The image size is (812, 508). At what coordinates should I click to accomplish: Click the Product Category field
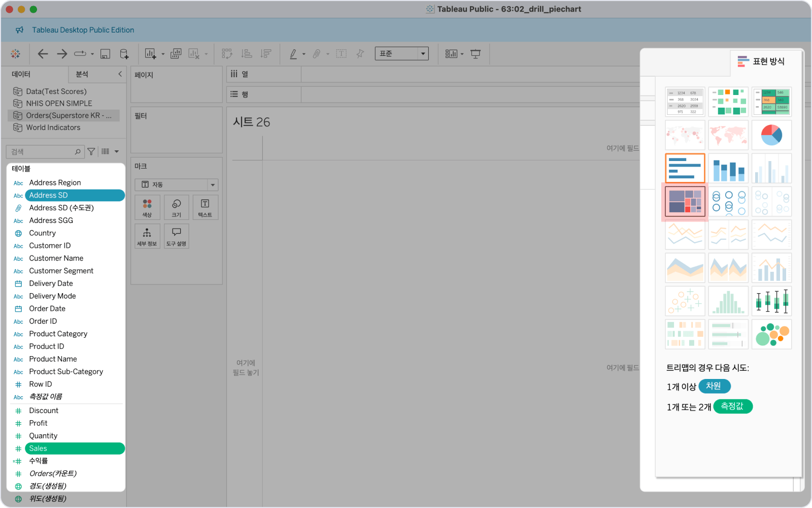[x=58, y=334]
